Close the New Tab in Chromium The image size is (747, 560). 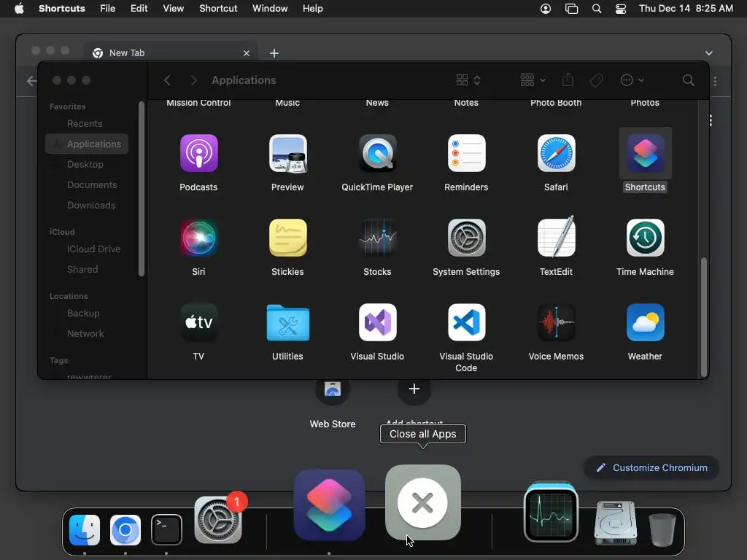[x=247, y=53]
